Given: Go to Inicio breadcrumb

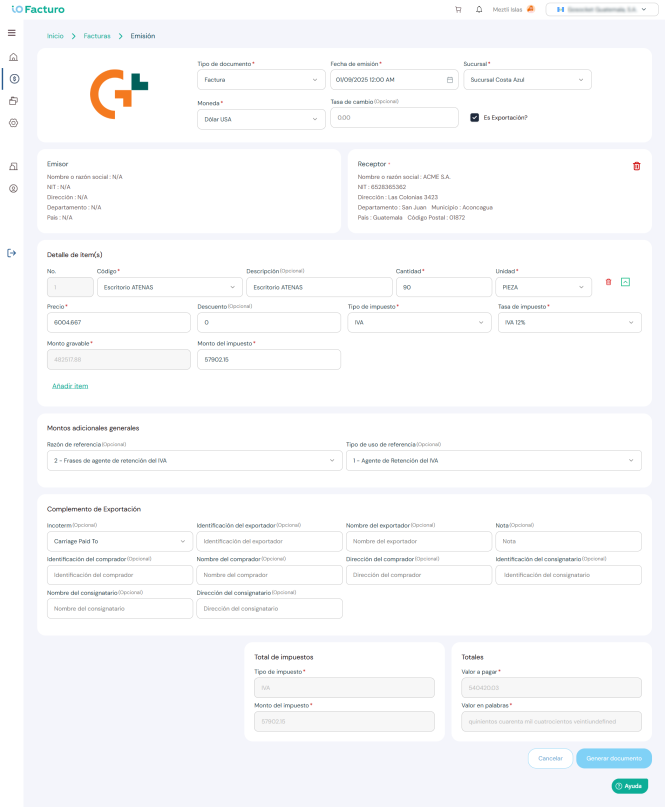Looking at the screenshot, I should pyautogui.click(x=55, y=36).
